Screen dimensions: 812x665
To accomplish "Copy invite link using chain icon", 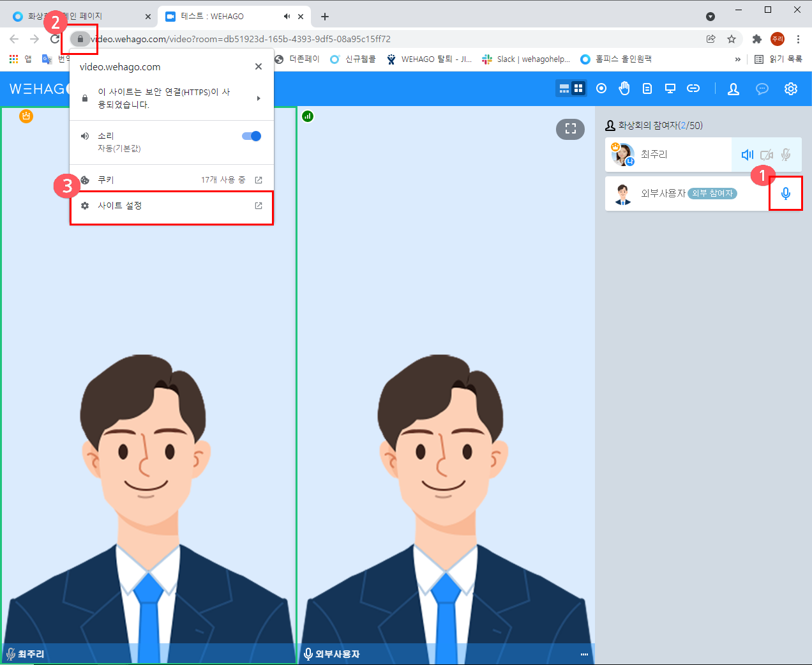I will click(x=693, y=89).
